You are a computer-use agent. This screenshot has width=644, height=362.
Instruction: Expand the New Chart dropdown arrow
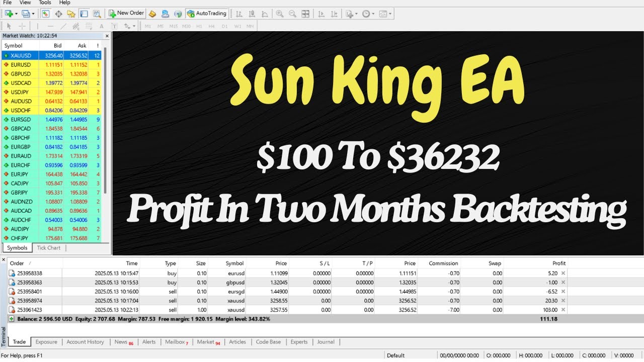16,14
